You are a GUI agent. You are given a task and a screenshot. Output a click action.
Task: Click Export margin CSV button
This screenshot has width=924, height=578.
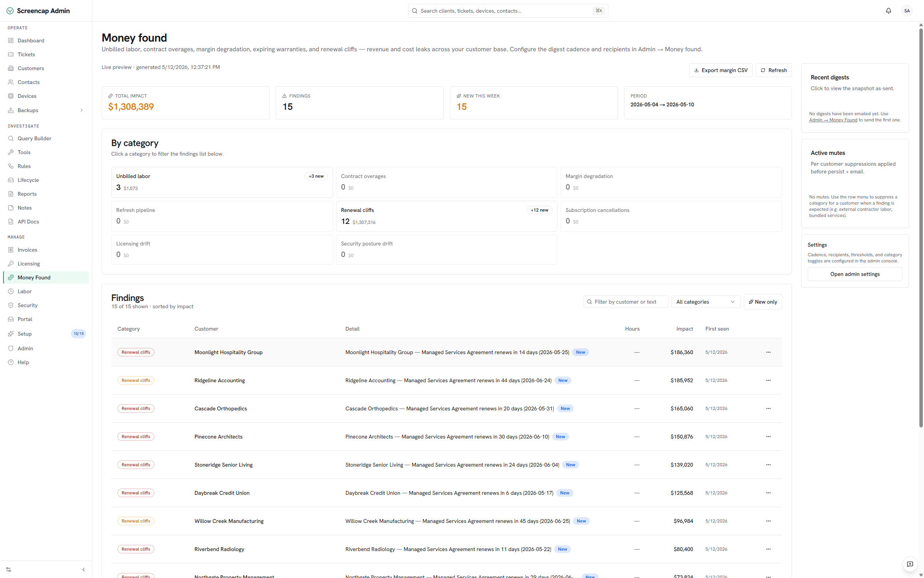click(x=720, y=70)
